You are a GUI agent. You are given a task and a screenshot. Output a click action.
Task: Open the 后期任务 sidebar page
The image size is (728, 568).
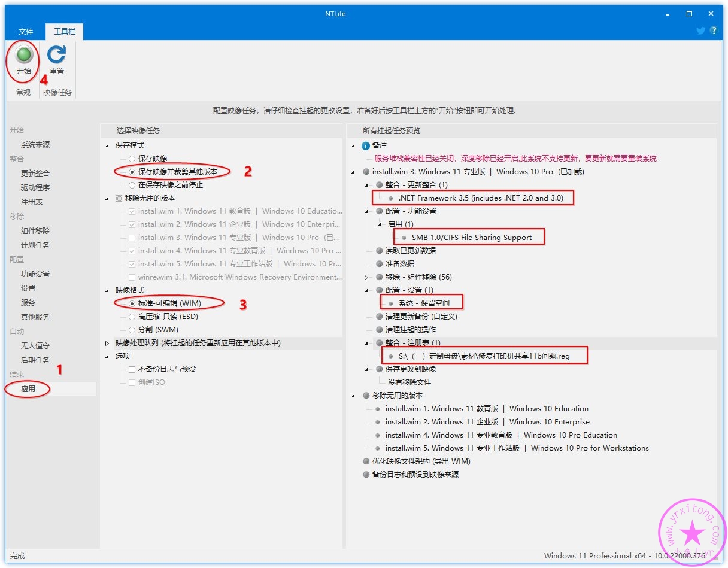pyautogui.click(x=35, y=360)
